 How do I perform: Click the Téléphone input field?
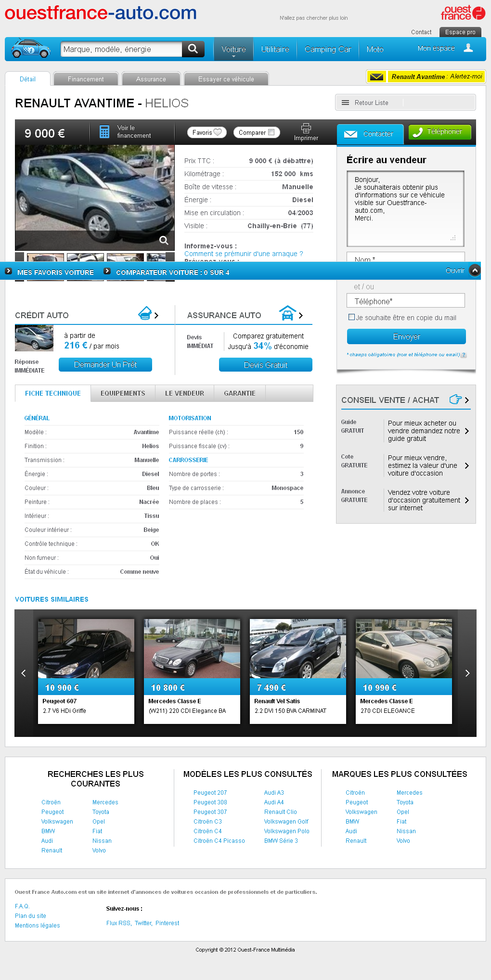pyautogui.click(x=405, y=301)
